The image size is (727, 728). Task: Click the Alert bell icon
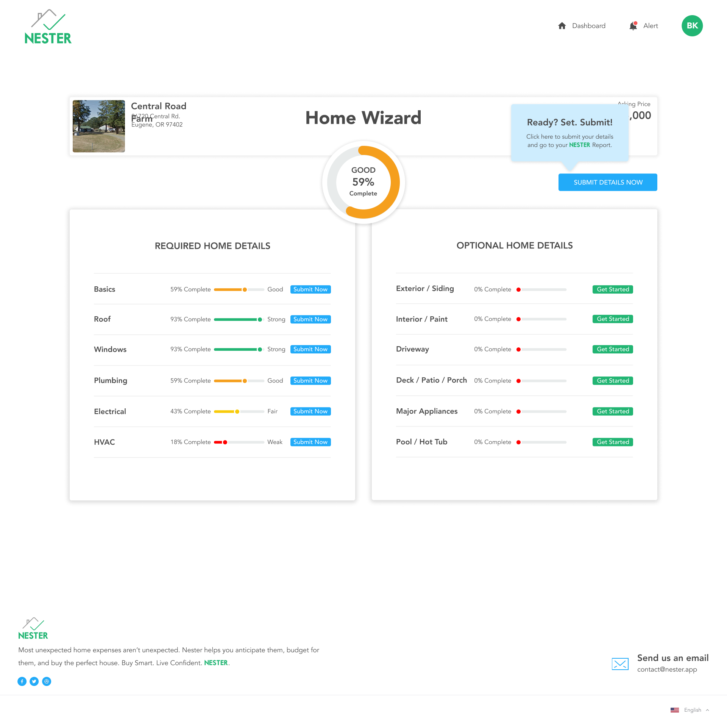[633, 26]
